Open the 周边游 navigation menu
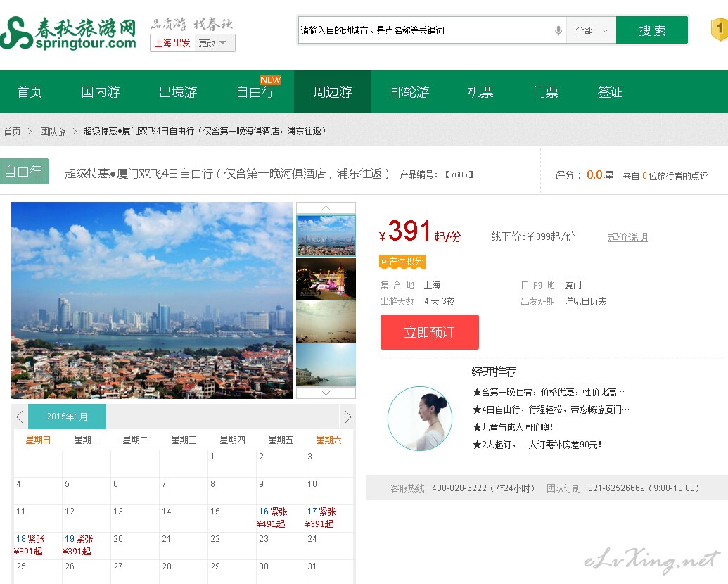 (333, 92)
